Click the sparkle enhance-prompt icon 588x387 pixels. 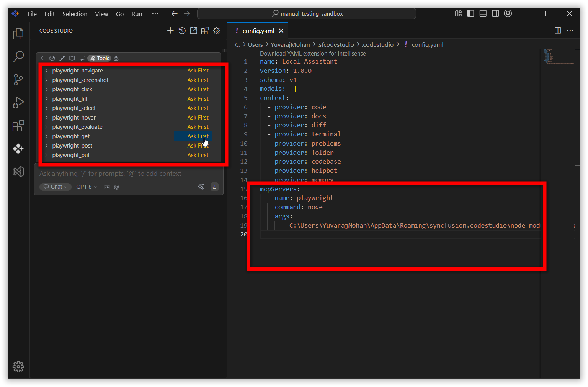point(201,187)
